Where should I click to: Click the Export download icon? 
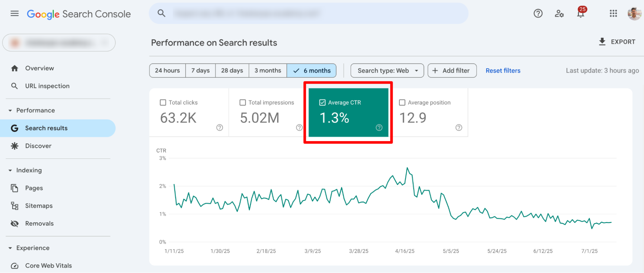pos(602,42)
